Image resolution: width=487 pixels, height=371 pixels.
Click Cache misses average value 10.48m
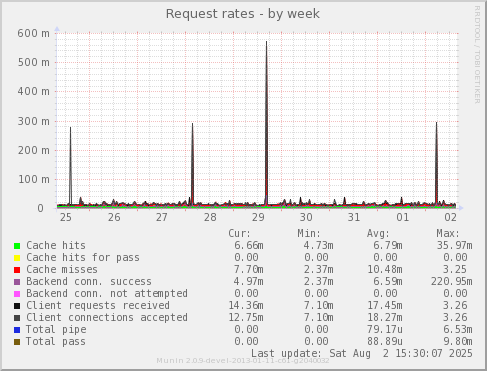click(385, 269)
